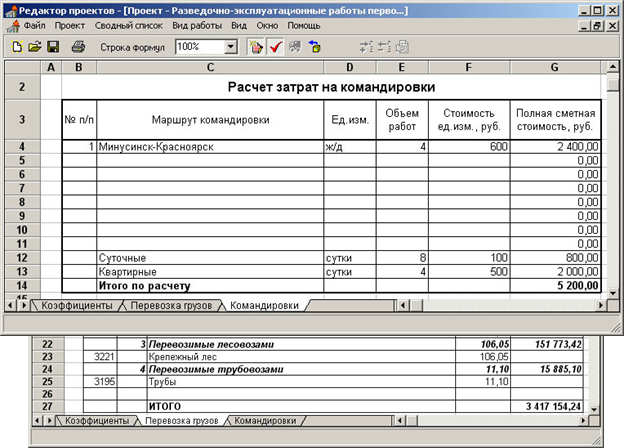
Task: Click background window horizontal scrollbar right arrow
Action: coord(583,420)
